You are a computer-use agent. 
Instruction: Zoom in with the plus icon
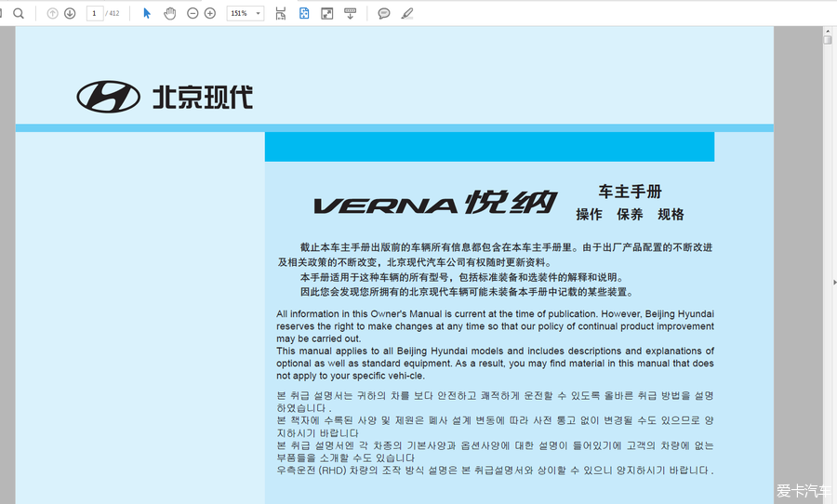click(x=210, y=13)
